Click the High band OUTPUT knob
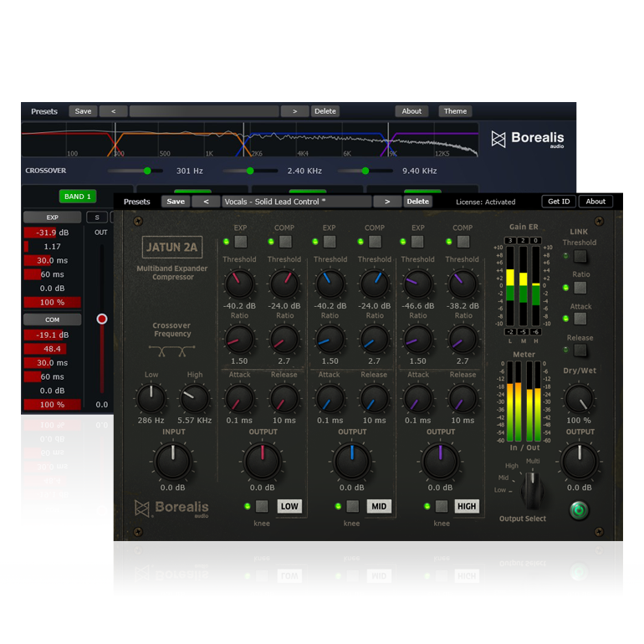This screenshot has width=644, height=644. coord(440,461)
